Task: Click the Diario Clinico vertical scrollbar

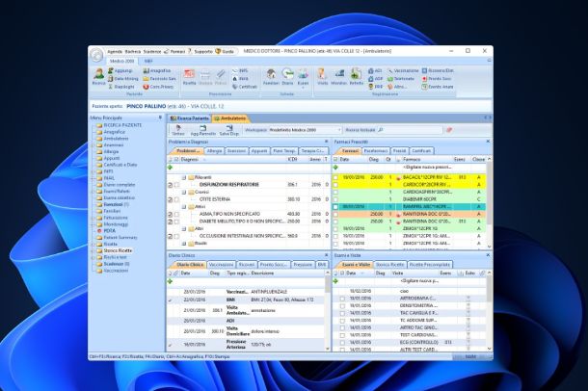Action: click(x=328, y=311)
